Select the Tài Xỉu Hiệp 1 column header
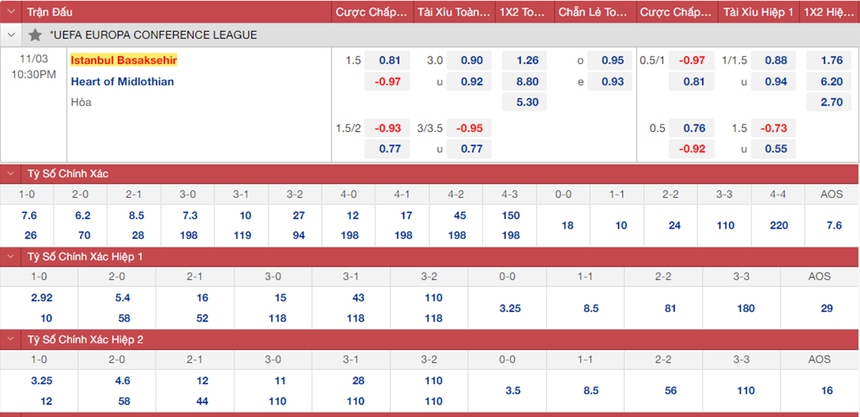This screenshot has height=417, width=860. [x=759, y=12]
